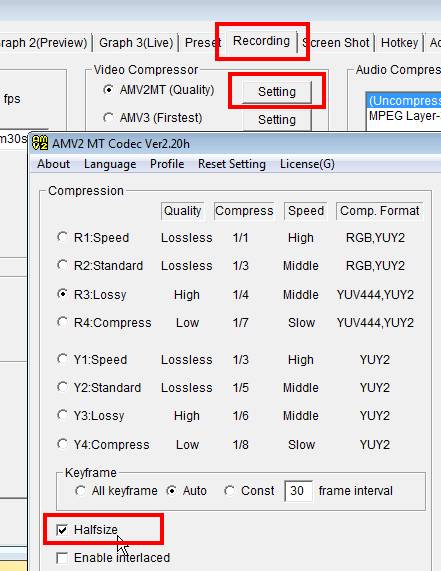
Task: Switch to Graph 2(Preview) tab
Action: 44,43
